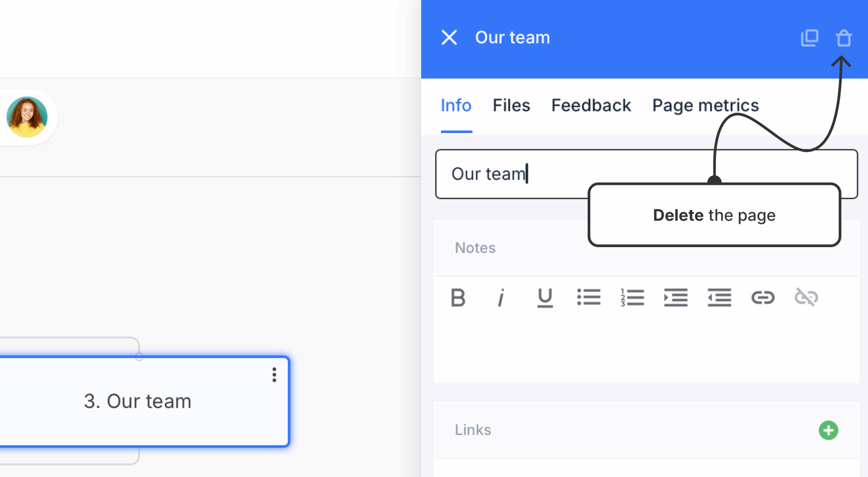Insert a hyperlink in Notes
Image resolution: width=868 pixels, height=477 pixels.
tap(763, 298)
